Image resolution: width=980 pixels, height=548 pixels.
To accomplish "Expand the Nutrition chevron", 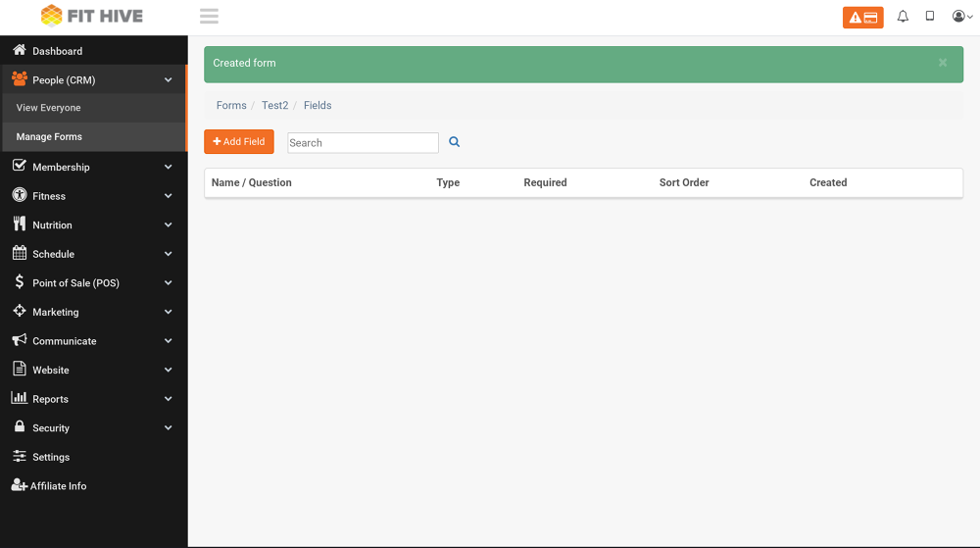I will coord(169,224).
